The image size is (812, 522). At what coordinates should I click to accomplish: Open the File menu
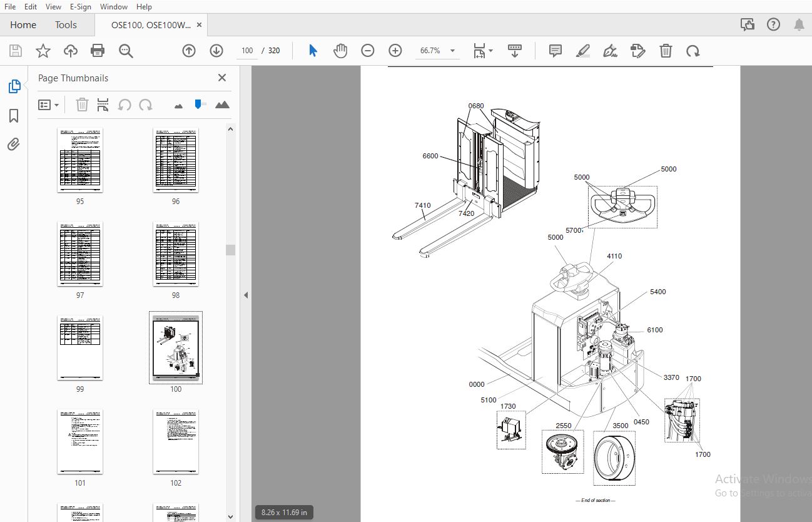[10, 6]
